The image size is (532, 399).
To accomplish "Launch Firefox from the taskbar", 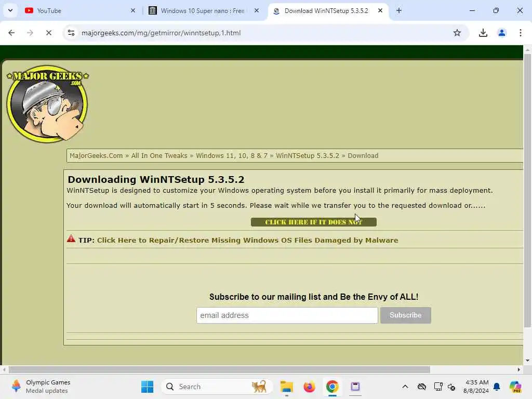I will (x=310, y=387).
